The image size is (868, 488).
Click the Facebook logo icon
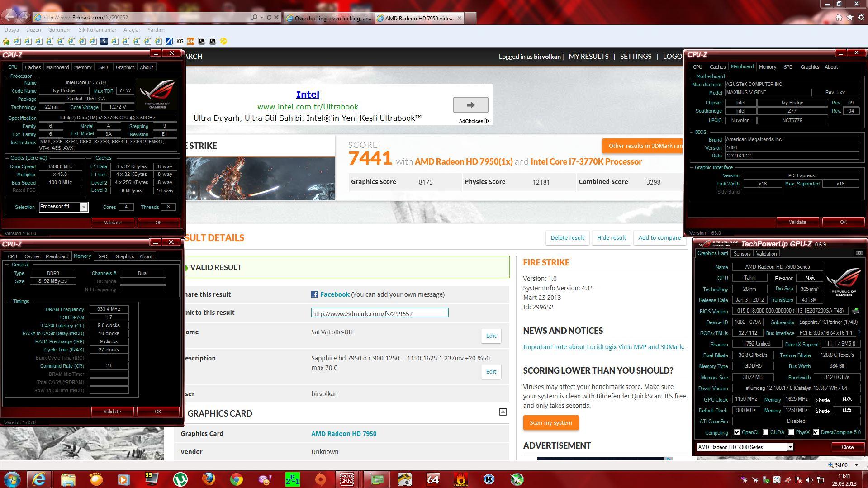[x=314, y=294]
